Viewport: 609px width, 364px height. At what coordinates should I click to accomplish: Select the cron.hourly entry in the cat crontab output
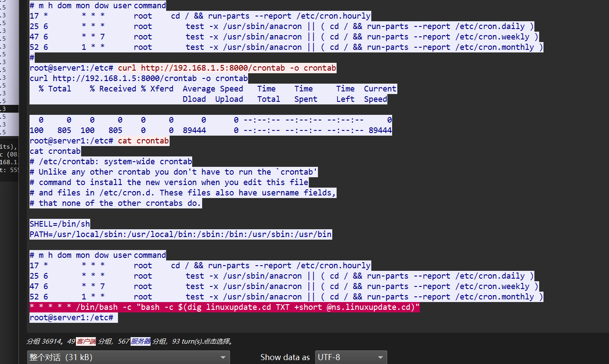point(200,266)
